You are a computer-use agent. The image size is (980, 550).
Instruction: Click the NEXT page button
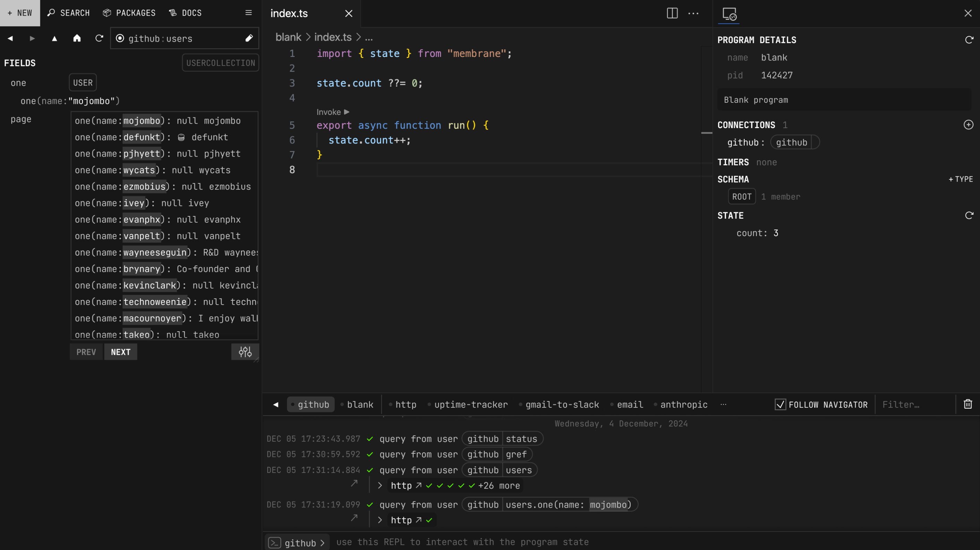[121, 352]
